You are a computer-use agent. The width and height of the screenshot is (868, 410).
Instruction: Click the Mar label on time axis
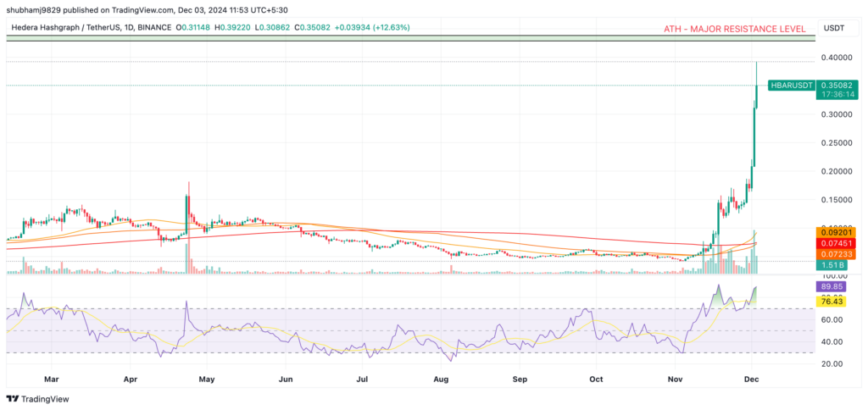pyautogui.click(x=51, y=380)
